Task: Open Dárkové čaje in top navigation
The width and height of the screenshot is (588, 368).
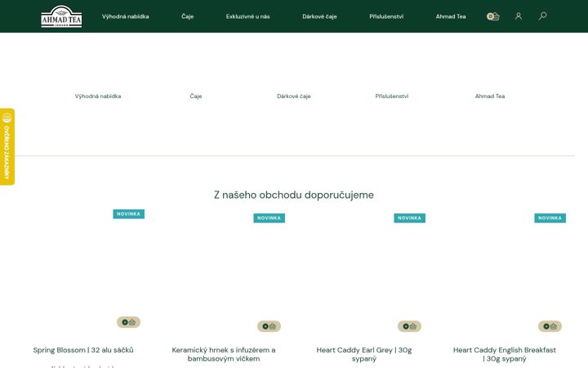Action: 319,16
